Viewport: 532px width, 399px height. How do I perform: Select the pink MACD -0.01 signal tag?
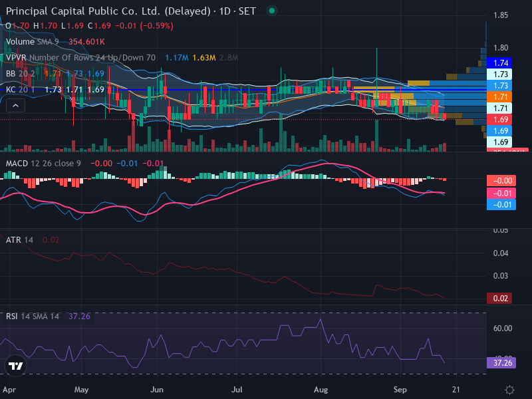(x=501, y=193)
